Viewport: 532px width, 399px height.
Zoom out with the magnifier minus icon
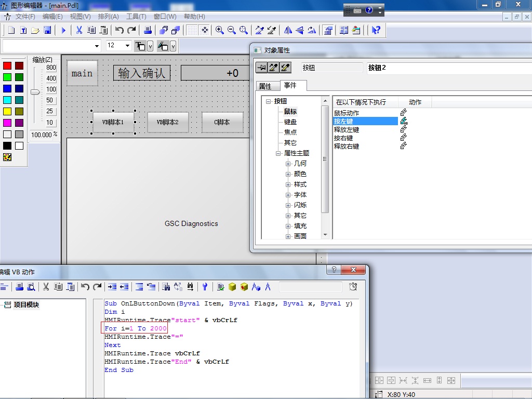coord(231,31)
